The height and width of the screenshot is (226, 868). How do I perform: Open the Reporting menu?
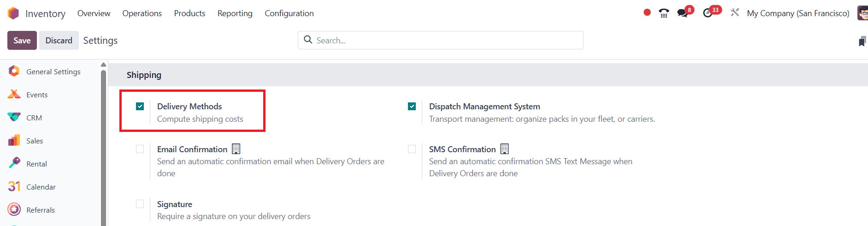tap(235, 13)
